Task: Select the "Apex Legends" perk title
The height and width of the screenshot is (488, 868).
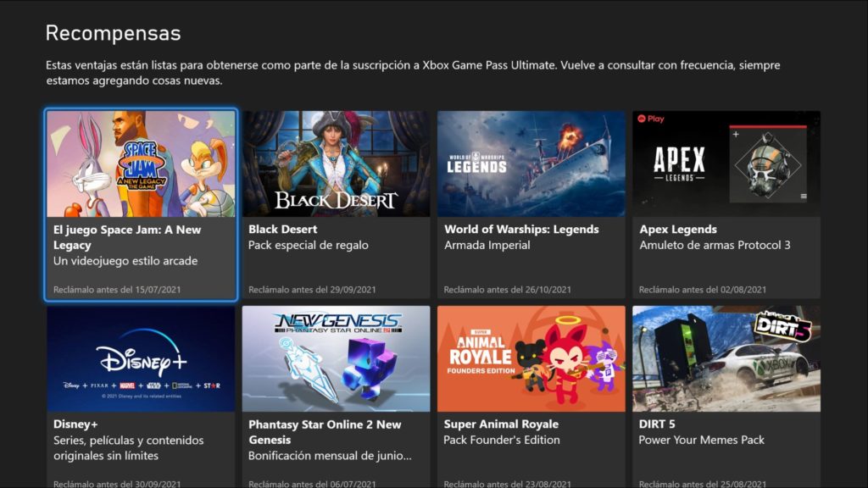Action: (x=678, y=229)
